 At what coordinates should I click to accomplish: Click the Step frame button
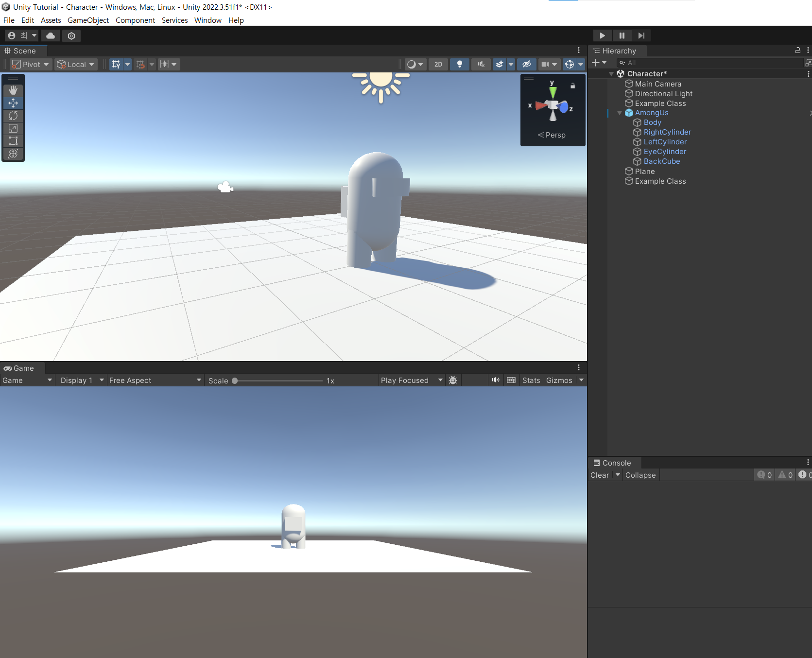[641, 35]
